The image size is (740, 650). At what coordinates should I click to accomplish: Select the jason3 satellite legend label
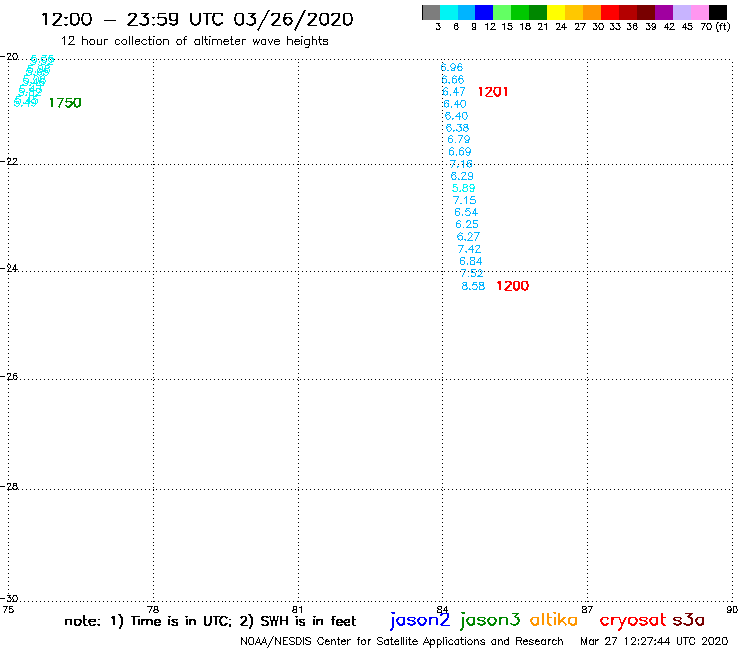490,620
